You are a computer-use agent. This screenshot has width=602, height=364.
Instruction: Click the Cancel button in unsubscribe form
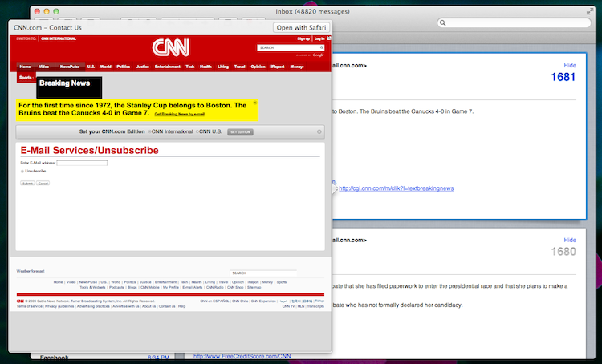pos(43,184)
